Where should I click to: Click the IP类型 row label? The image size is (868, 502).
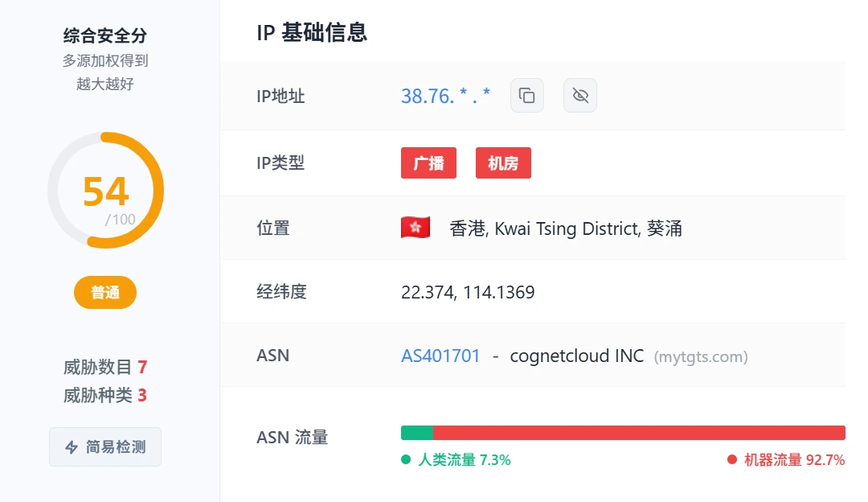tap(280, 163)
